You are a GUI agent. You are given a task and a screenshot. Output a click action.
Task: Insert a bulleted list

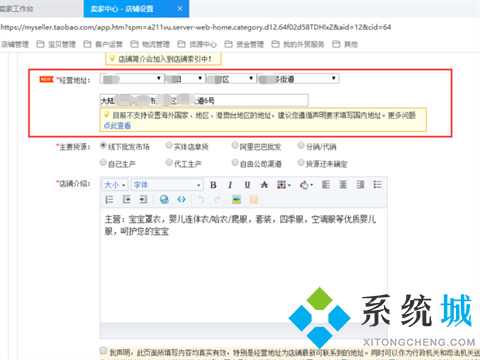pyautogui.click(x=377, y=185)
